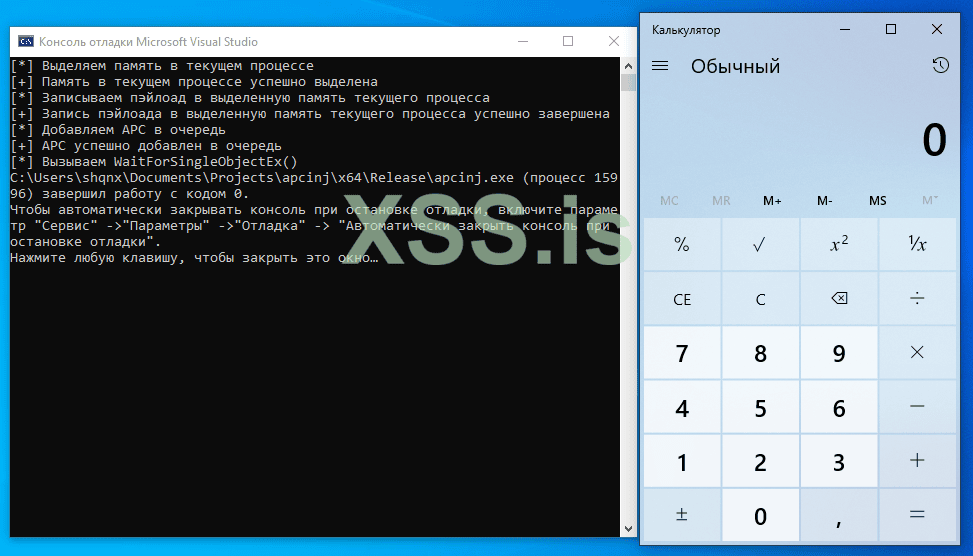This screenshot has width=973, height=556.
Task: Click the console window system icon
Action: point(25,42)
